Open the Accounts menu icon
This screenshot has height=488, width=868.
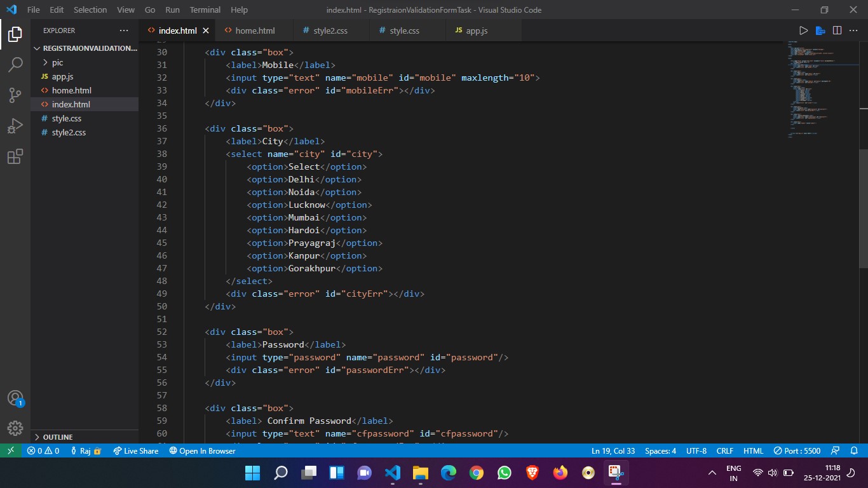point(15,398)
